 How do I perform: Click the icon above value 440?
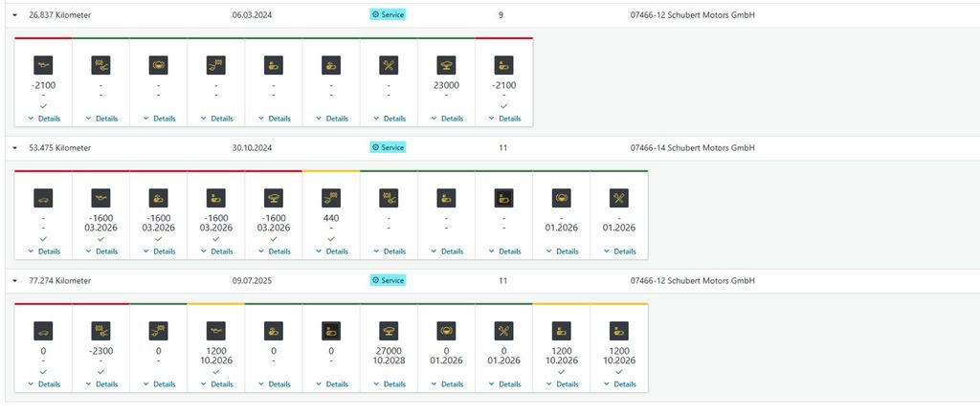pos(331,199)
